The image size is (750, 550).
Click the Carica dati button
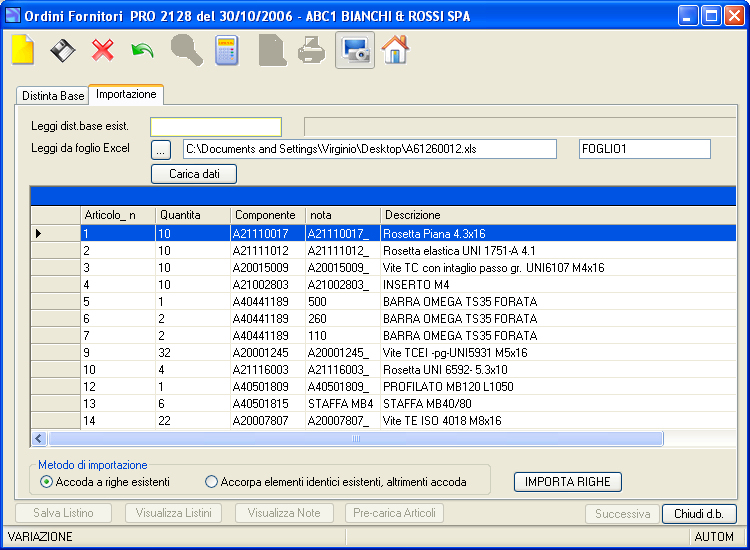coord(194,174)
